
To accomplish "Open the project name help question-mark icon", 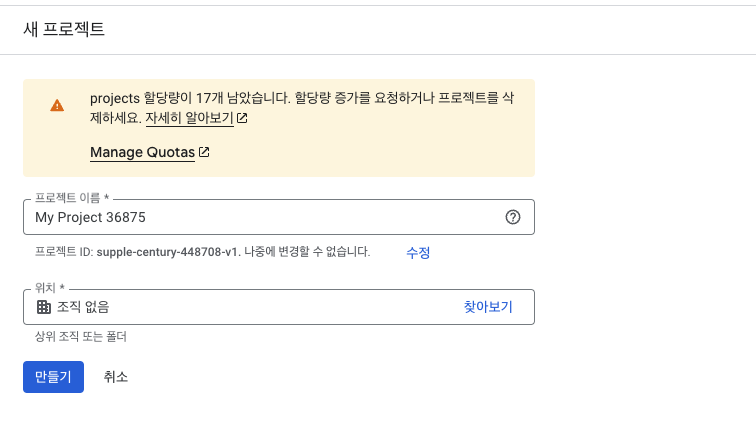I will 513,217.
